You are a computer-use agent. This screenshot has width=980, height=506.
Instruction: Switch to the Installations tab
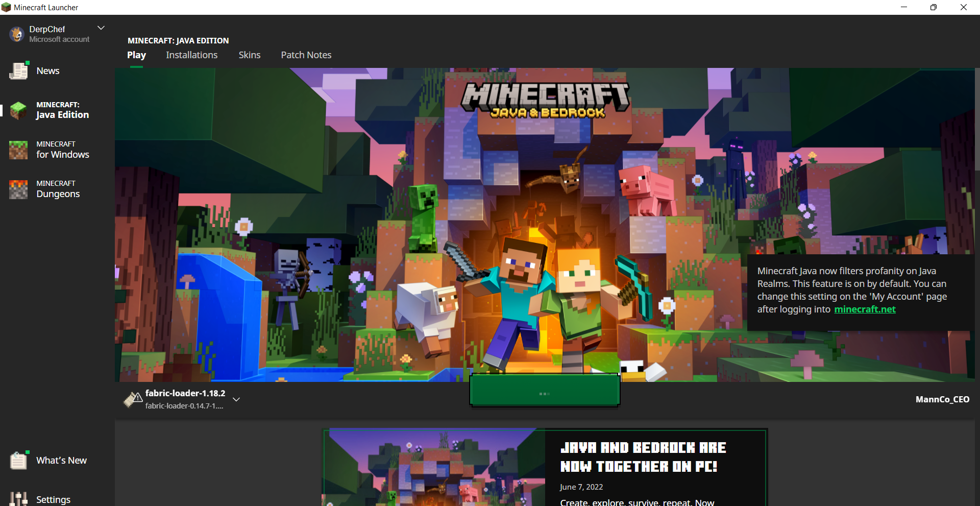coord(191,55)
